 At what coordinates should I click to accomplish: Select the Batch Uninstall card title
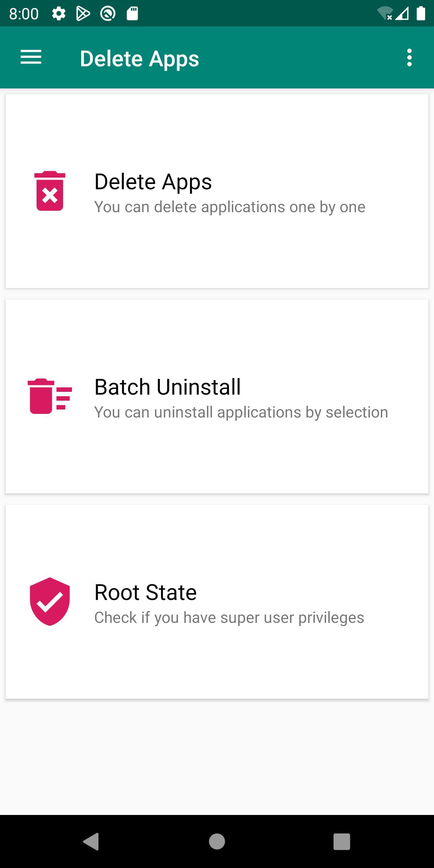coord(168,387)
